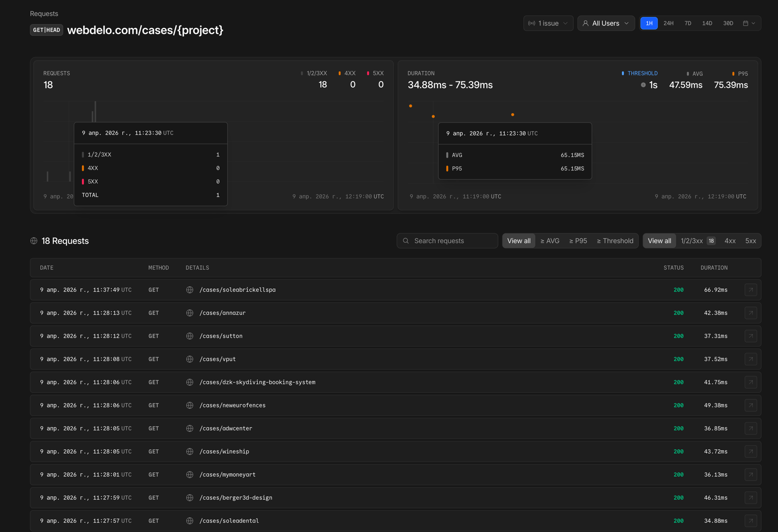Screen dimensions: 778x532
Task: Select the 7D time range tab
Action: 687,23
